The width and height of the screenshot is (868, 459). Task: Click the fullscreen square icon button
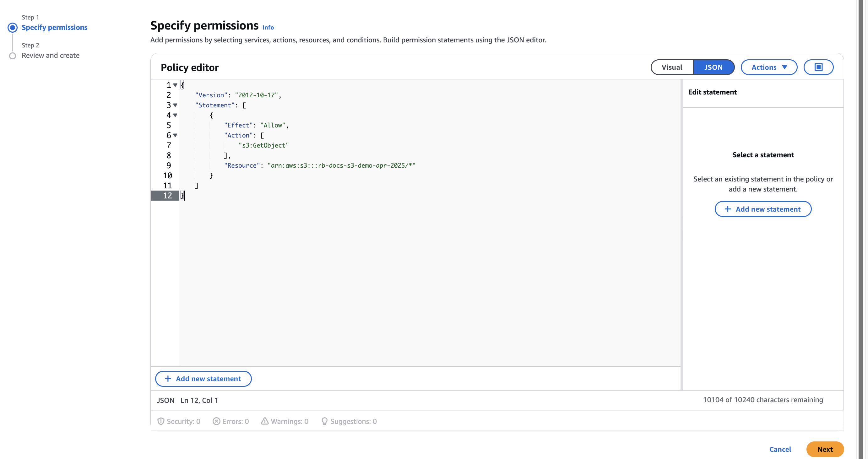(x=818, y=67)
